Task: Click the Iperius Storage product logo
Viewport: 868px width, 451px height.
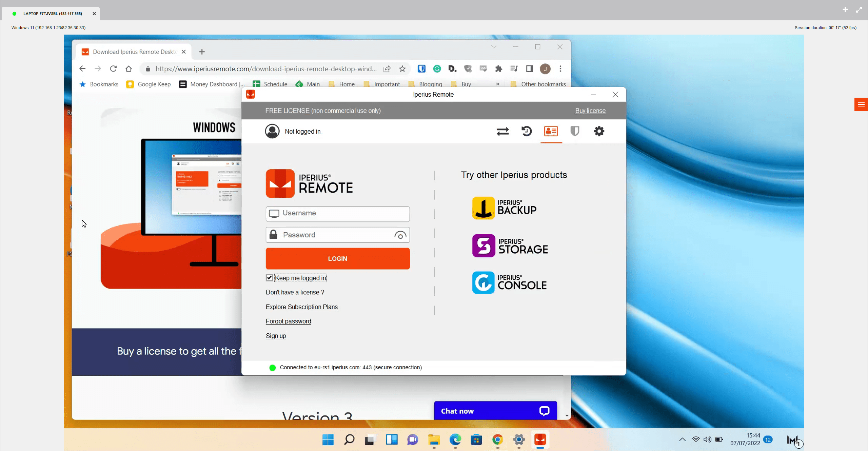Action: [x=510, y=246]
